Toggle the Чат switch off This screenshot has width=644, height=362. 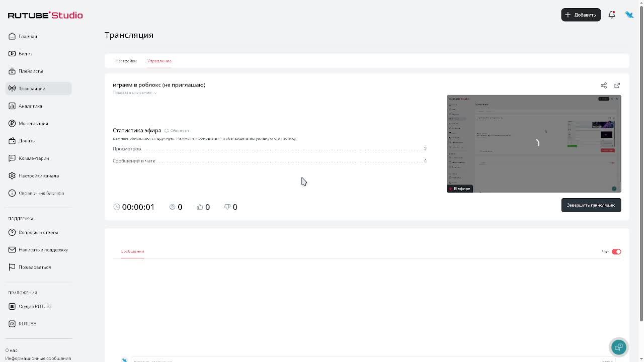point(616,251)
